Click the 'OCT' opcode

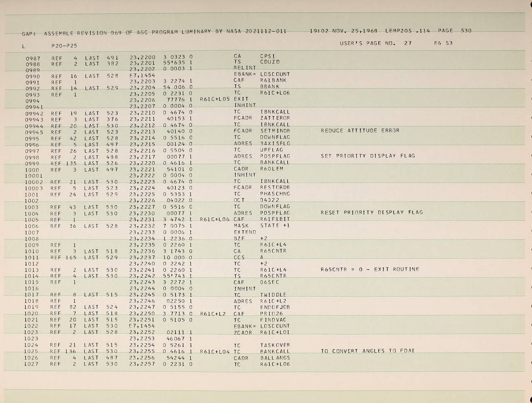click(x=239, y=200)
